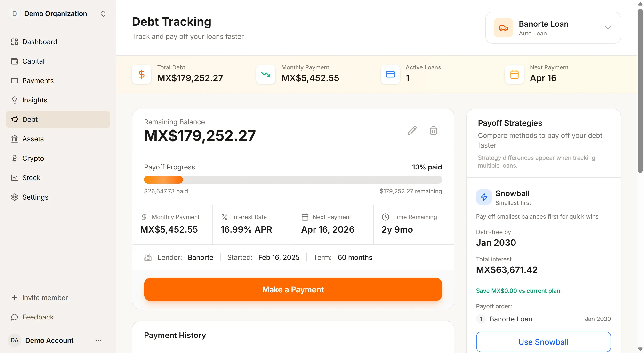Click the "Feb 16, 2025" start date
Viewport: 644px width, 353px height.
coord(279,257)
